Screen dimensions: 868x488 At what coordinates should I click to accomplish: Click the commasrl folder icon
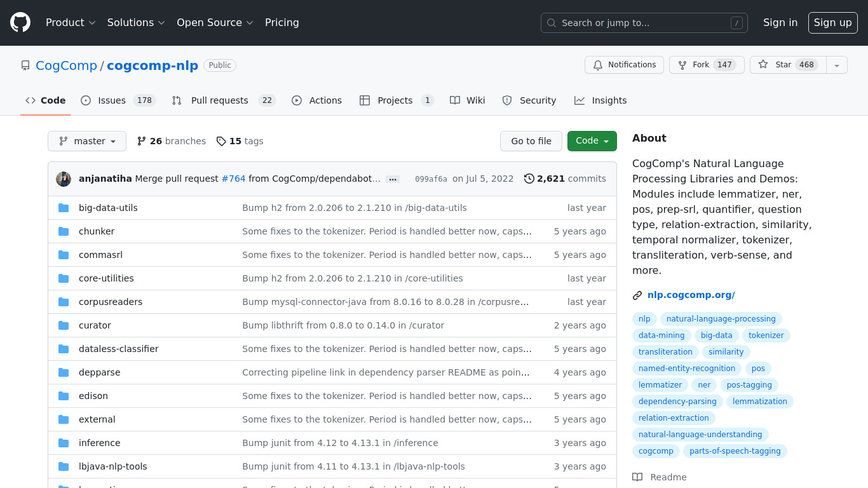64,255
